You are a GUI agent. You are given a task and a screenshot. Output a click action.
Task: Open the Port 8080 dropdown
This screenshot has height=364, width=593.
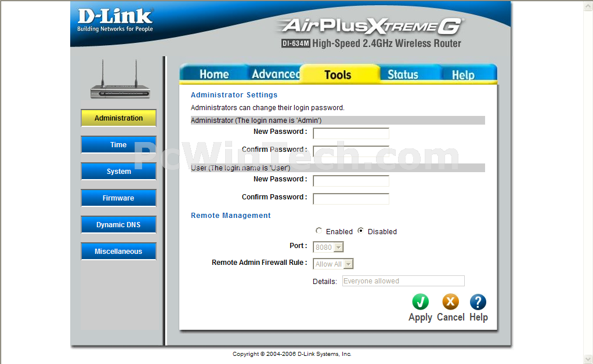328,247
